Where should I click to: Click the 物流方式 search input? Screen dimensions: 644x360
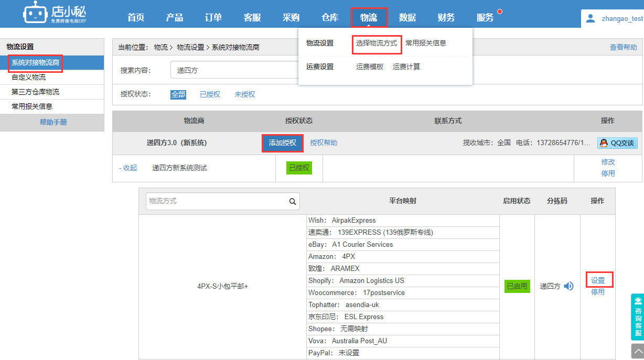pyautogui.click(x=223, y=201)
